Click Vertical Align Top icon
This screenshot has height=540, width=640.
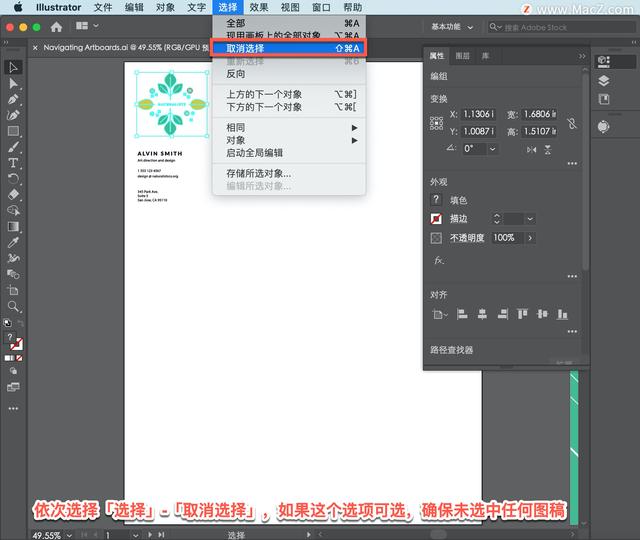pos(522,314)
